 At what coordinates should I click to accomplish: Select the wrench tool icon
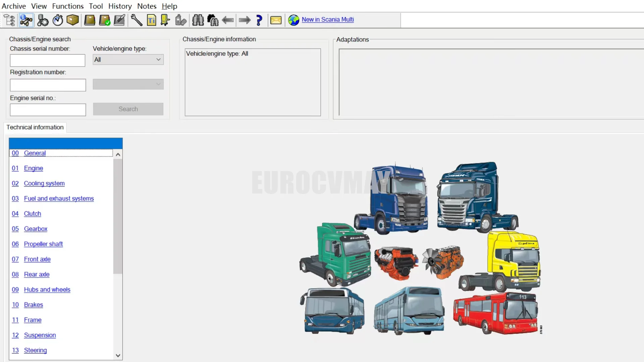pos(136,20)
